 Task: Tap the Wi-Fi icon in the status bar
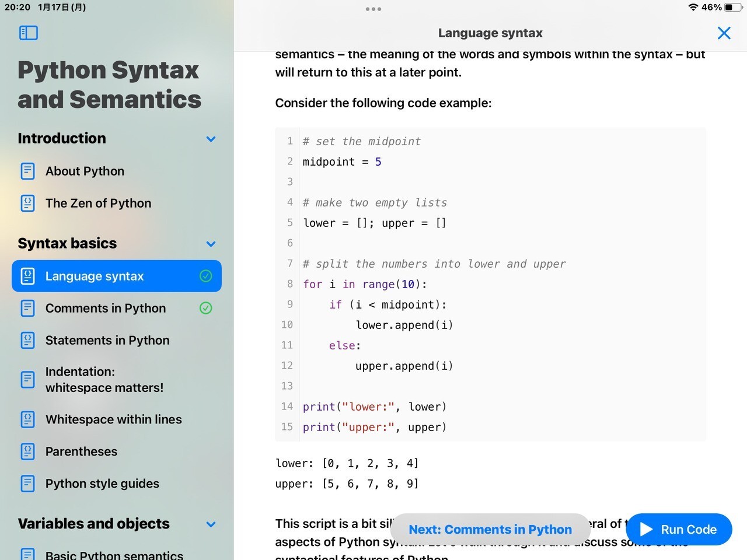point(693,7)
